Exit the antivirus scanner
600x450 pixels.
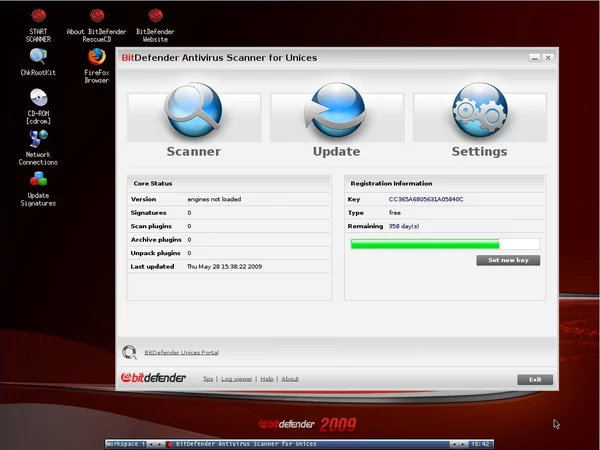click(x=535, y=379)
